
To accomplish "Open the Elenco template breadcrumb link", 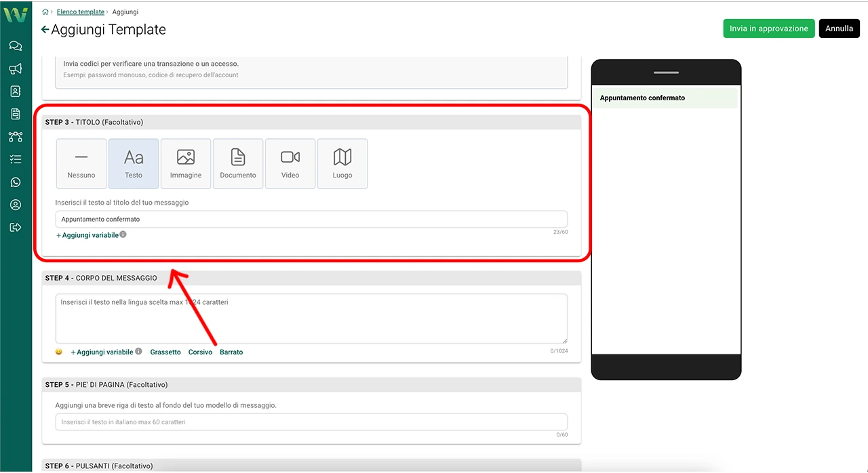I will (x=81, y=12).
